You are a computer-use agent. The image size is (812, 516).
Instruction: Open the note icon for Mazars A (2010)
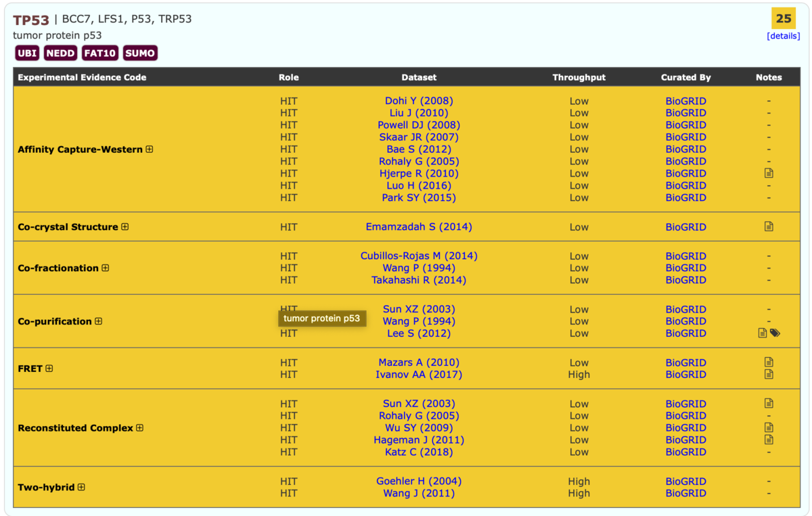pos(769,362)
